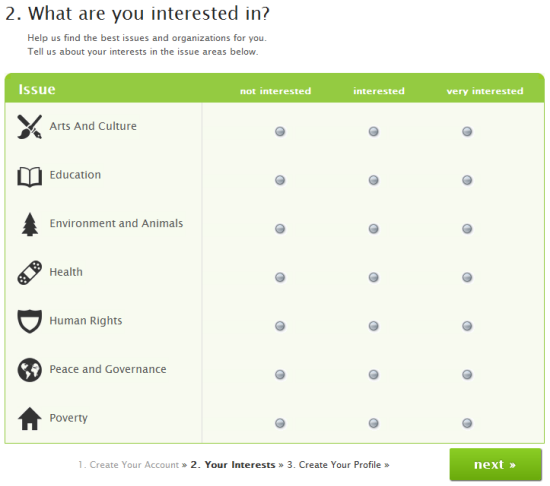The width and height of the screenshot is (550, 486).
Task: Choose very interested for Health
Action: tap(467, 277)
